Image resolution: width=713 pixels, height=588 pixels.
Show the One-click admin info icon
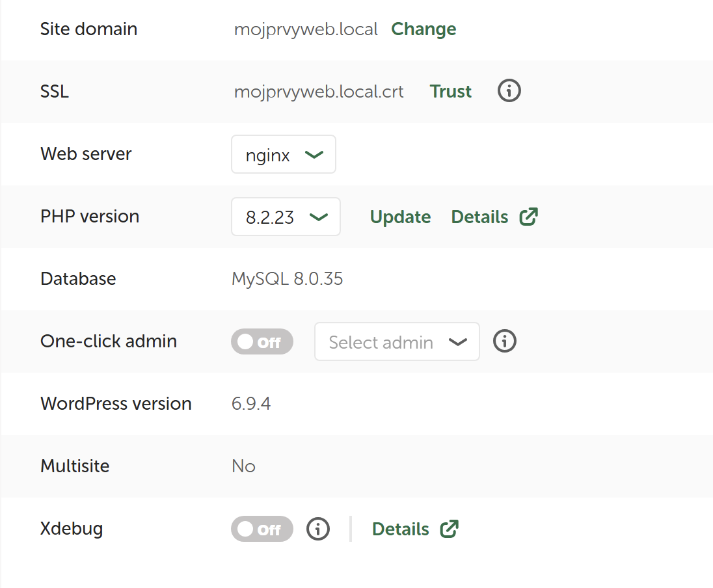pos(505,341)
